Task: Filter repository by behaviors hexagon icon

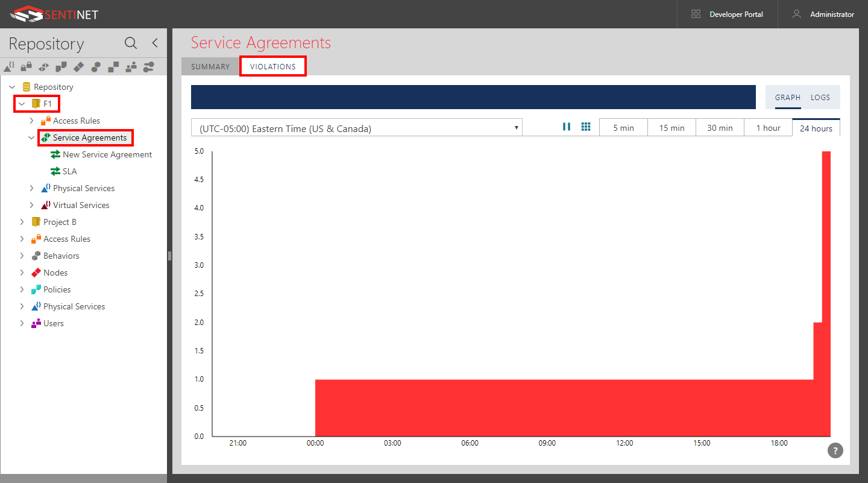Action: click(x=96, y=66)
